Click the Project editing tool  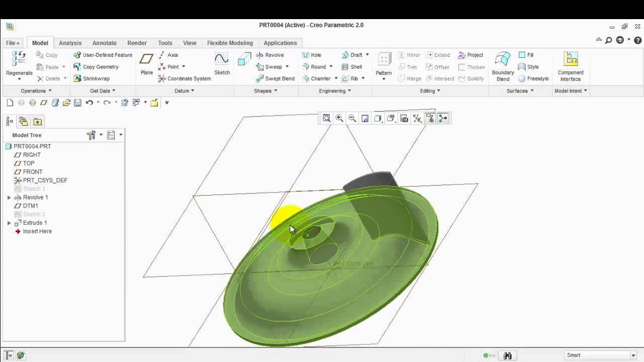pos(470,55)
